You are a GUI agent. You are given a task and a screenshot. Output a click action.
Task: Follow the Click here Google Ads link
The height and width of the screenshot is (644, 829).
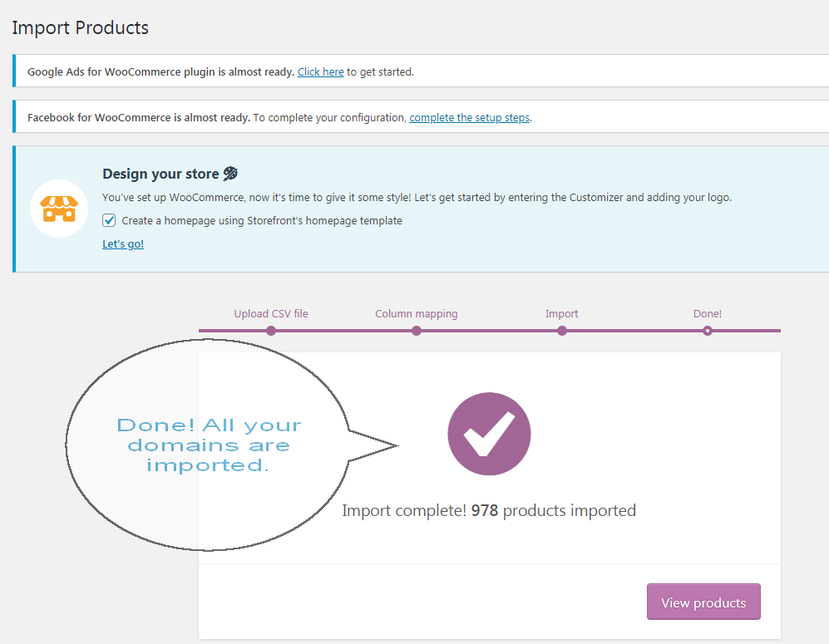[x=320, y=71]
